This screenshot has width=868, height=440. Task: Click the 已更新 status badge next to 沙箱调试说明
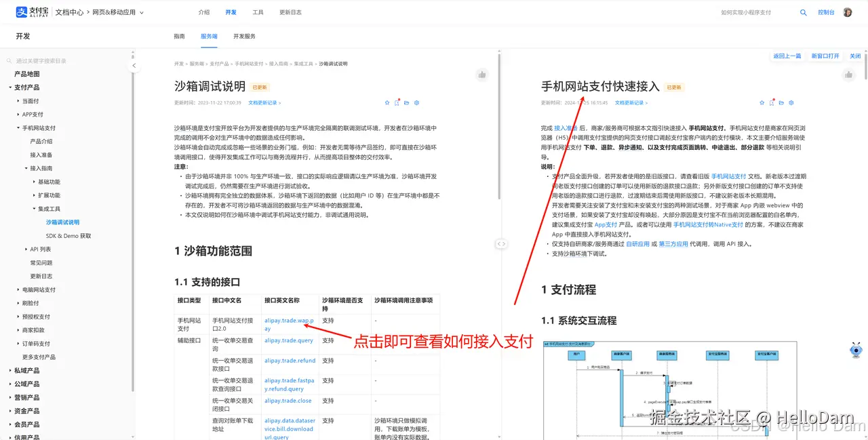261,87
